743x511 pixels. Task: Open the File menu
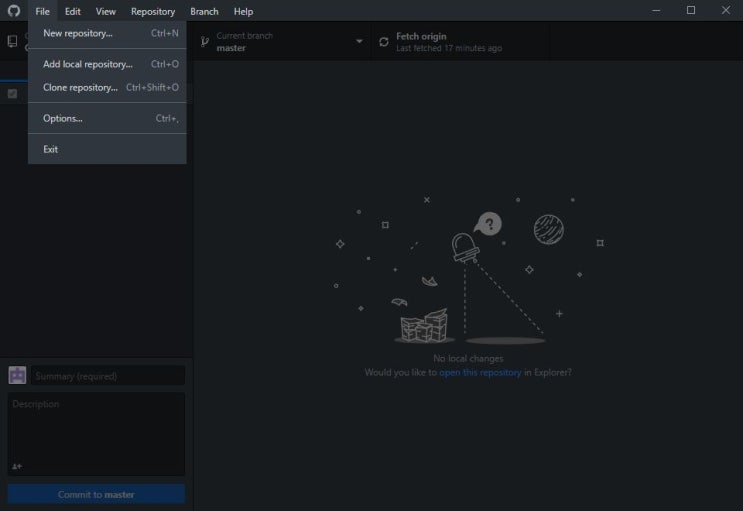click(42, 11)
